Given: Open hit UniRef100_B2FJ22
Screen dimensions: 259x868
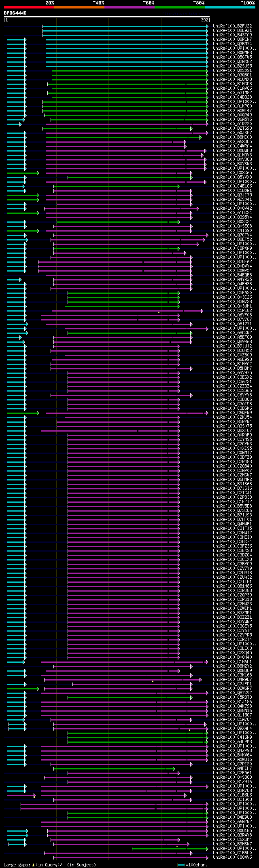Looking at the screenshot, I should (232, 26).
